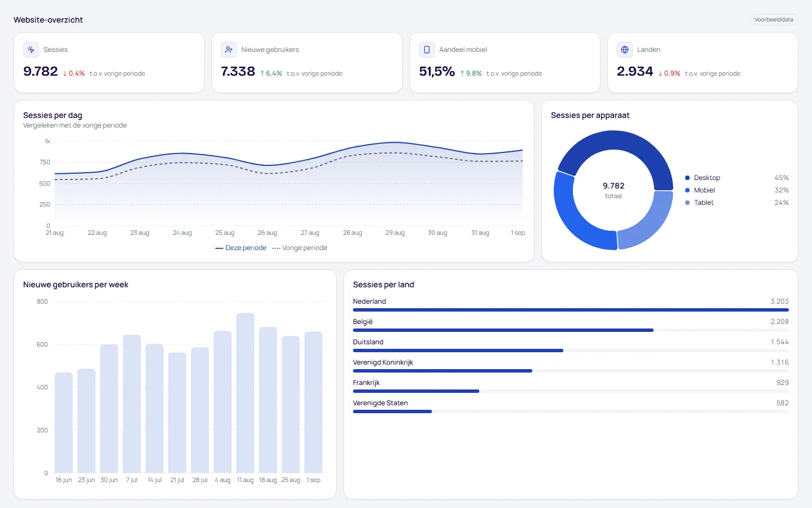The height and width of the screenshot is (508, 812).
Task: Click the Mobiel legend color dot
Action: [x=687, y=190]
